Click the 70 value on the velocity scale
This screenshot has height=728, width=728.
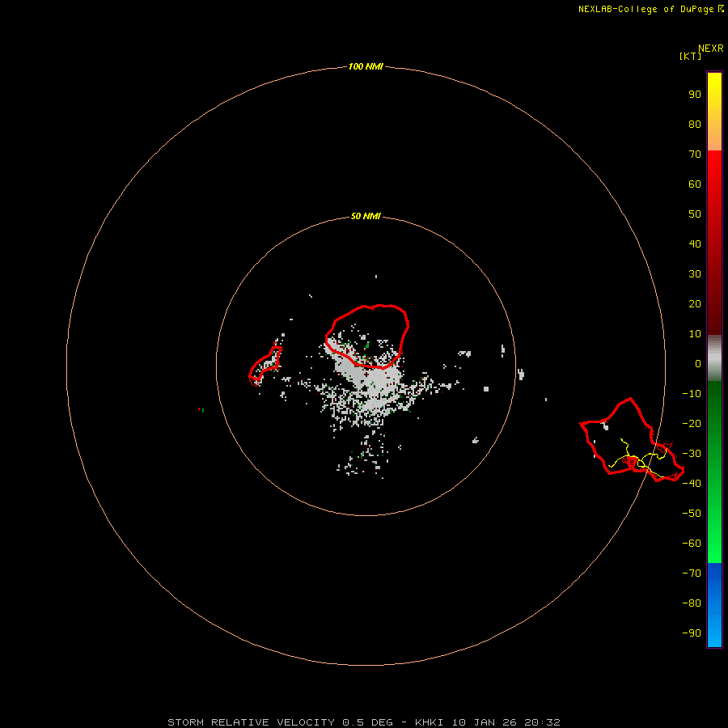point(695,154)
